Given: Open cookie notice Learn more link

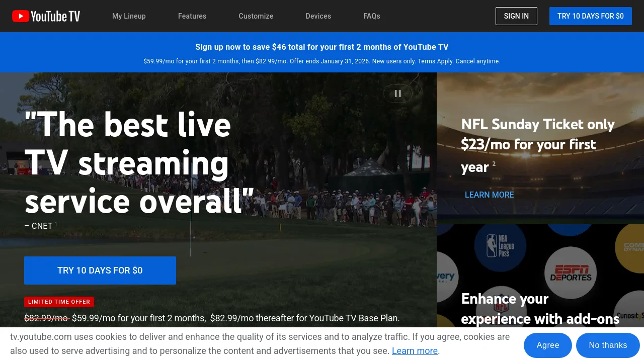Looking at the screenshot, I should click(415, 351).
